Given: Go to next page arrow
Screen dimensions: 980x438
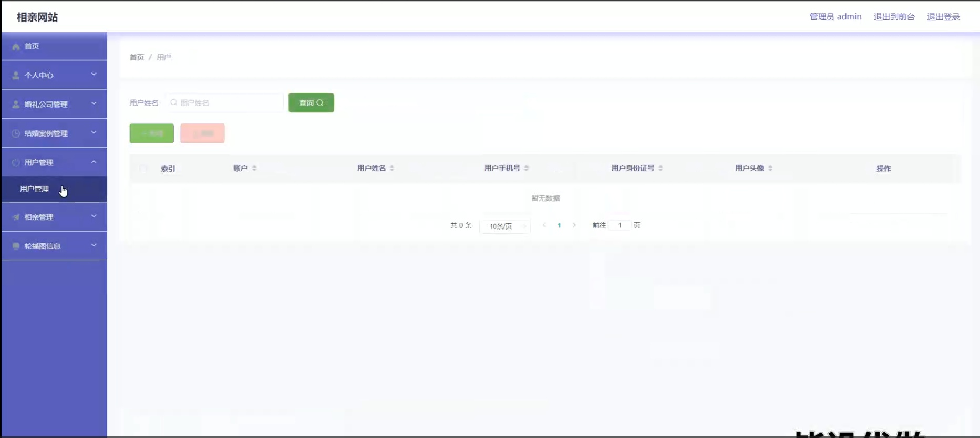Looking at the screenshot, I should pos(574,225).
